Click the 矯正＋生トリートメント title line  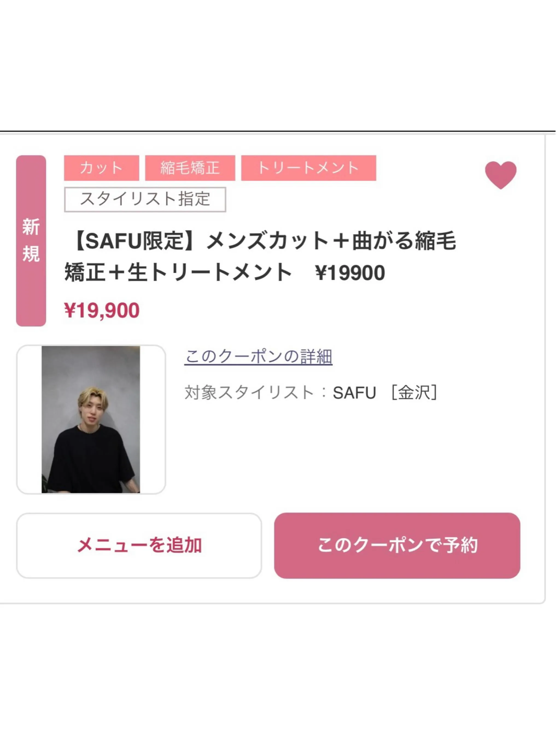(x=179, y=272)
